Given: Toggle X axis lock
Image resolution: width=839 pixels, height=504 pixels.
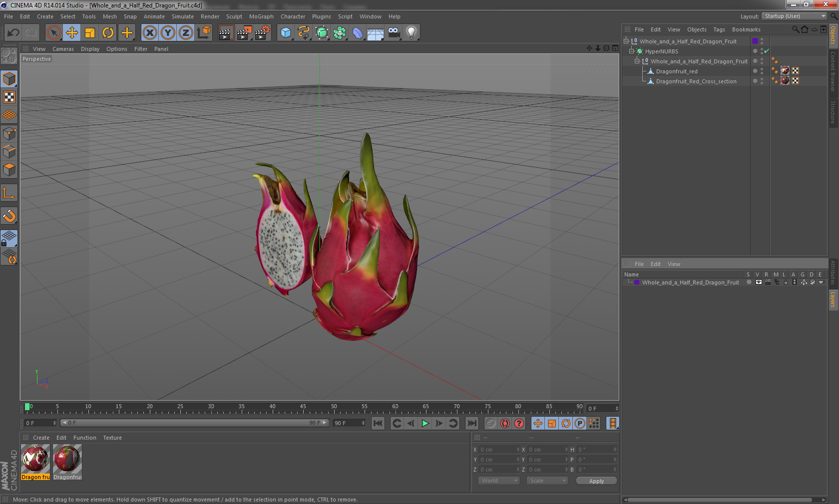Looking at the screenshot, I should click(x=150, y=33).
